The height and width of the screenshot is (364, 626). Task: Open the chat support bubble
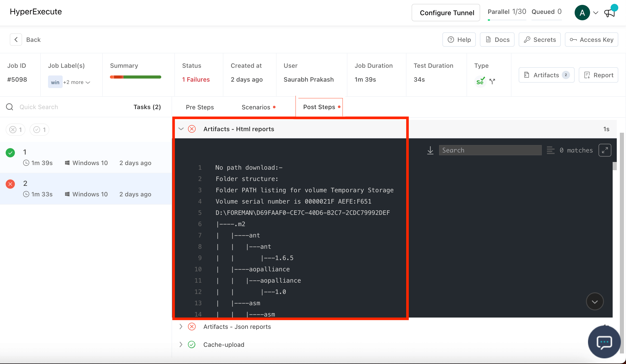pyautogui.click(x=604, y=342)
